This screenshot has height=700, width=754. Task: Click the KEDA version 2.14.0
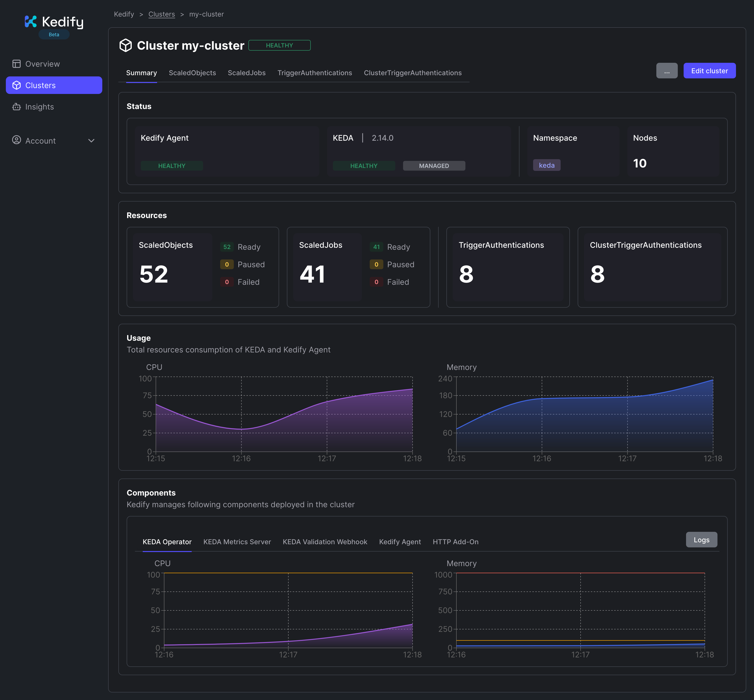coord(383,138)
